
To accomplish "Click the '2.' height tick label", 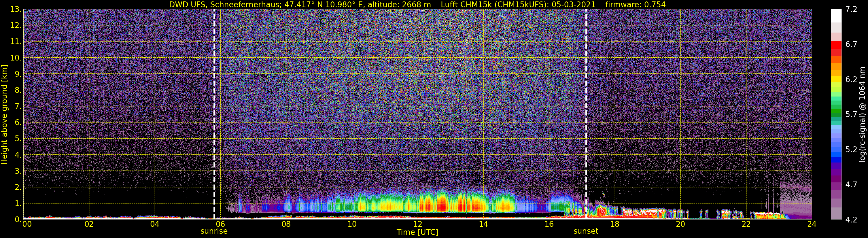I will coord(18,187).
